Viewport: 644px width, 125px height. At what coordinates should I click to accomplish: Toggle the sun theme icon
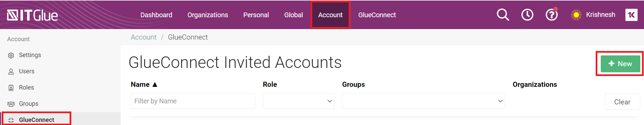click(576, 15)
